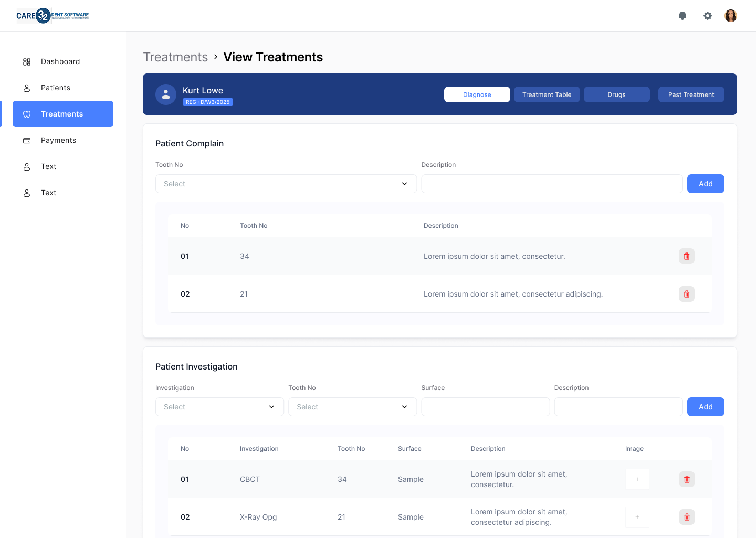This screenshot has height=538, width=756.
Task: Open the Past Treatment tab
Action: pyautogui.click(x=691, y=94)
